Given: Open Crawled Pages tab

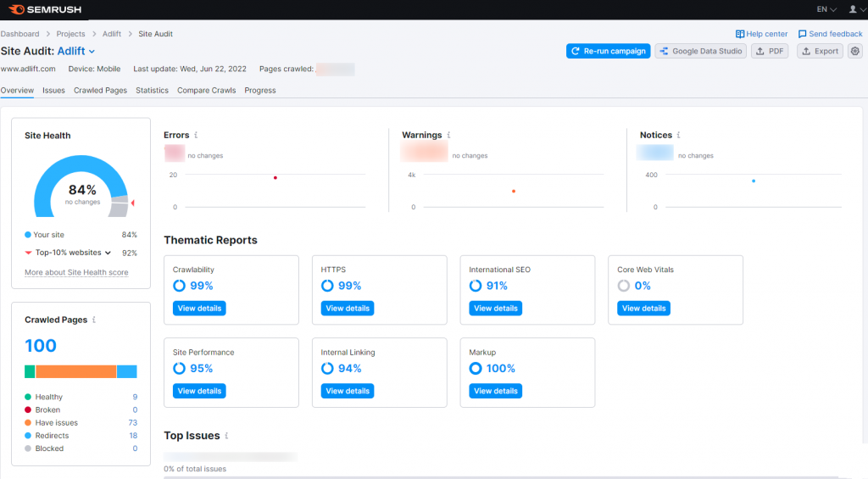Looking at the screenshot, I should (100, 90).
